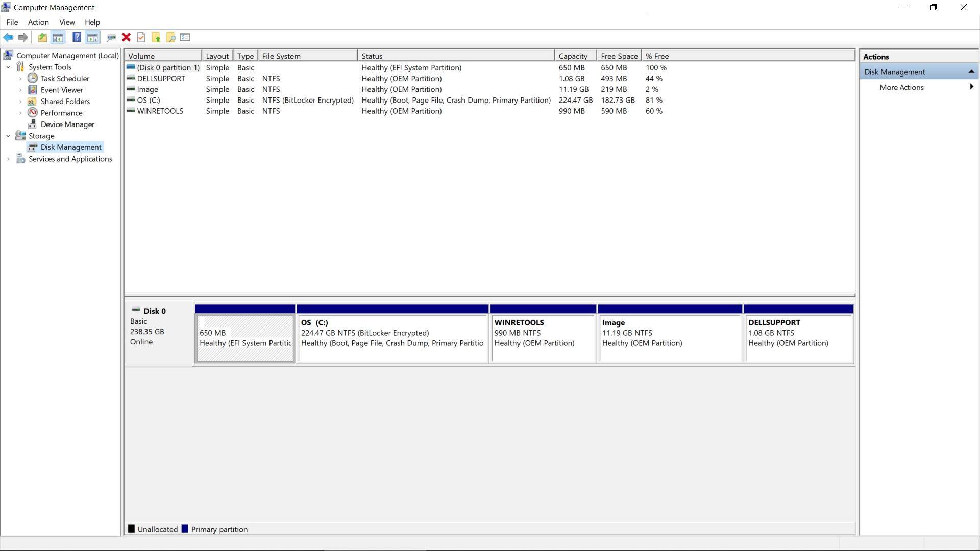The height and width of the screenshot is (551, 980).
Task: Click More Actions in the Actions pane
Action: (901, 87)
